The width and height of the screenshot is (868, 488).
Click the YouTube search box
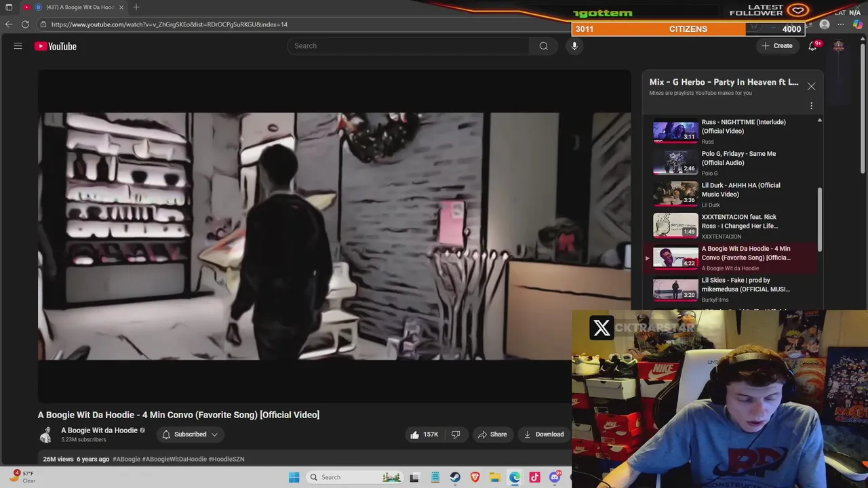pos(408,46)
